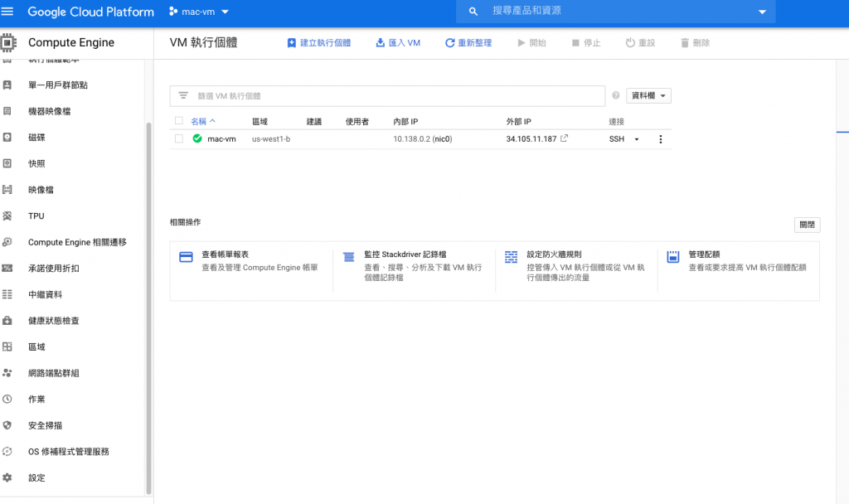Toggle the mac-vm row checkbox
Image resolution: width=849 pixels, height=504 pixels.
click(x=179, y=138)
